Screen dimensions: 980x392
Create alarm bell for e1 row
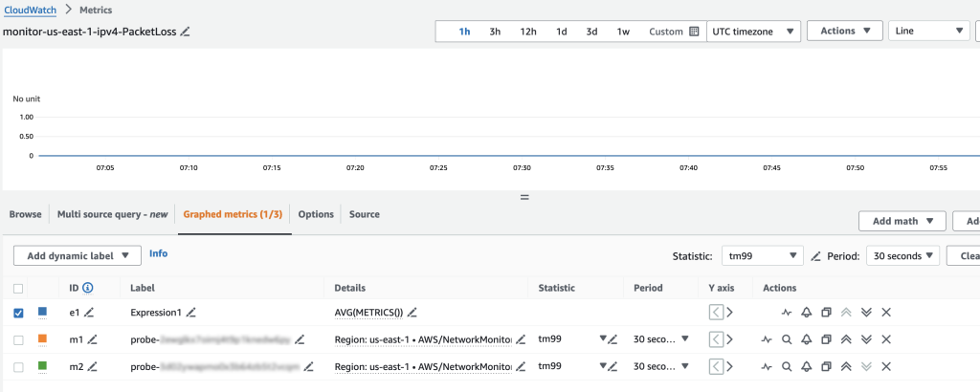[806, 312]
